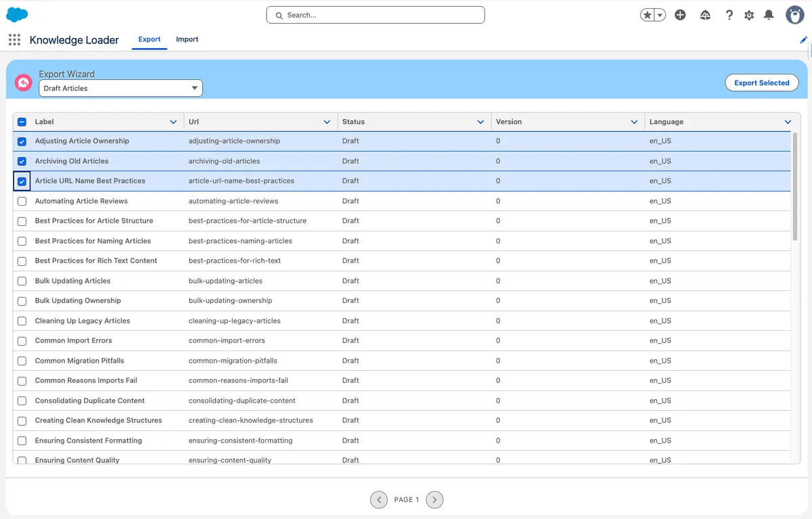This screenshot has height=519, width=812.
Task: Sort by the Language column header
Action: tap(667, 122)
